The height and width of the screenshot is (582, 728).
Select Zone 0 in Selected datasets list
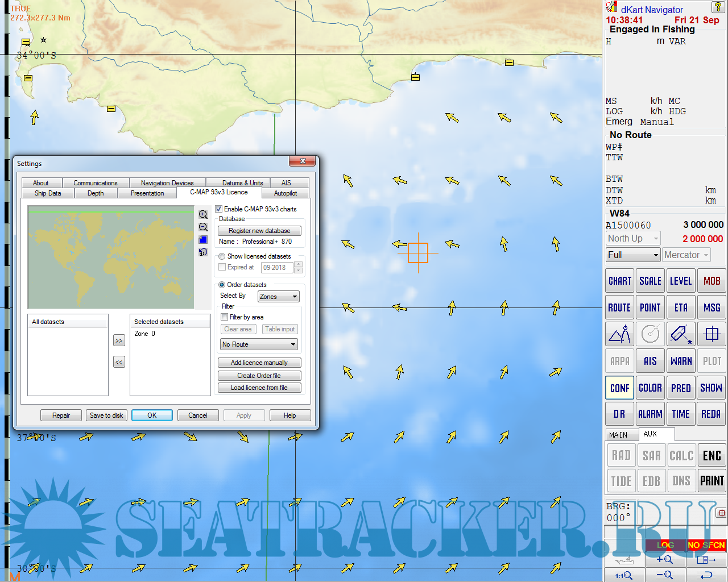(145, 334)
